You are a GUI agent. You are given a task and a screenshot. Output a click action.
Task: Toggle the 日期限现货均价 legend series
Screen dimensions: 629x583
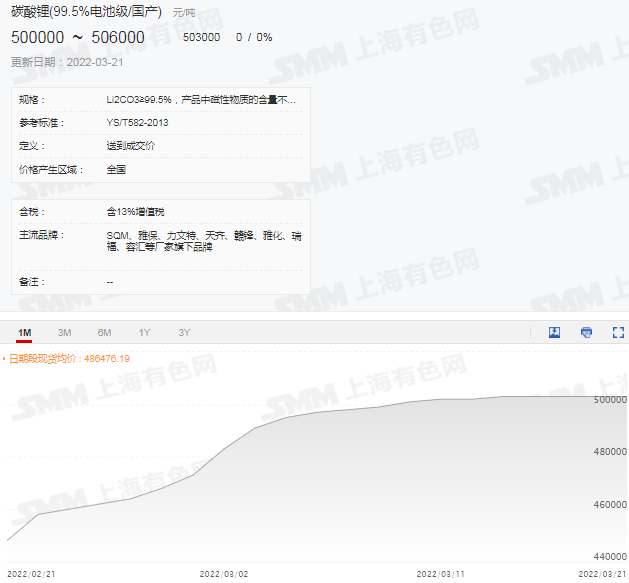[68, 358]
